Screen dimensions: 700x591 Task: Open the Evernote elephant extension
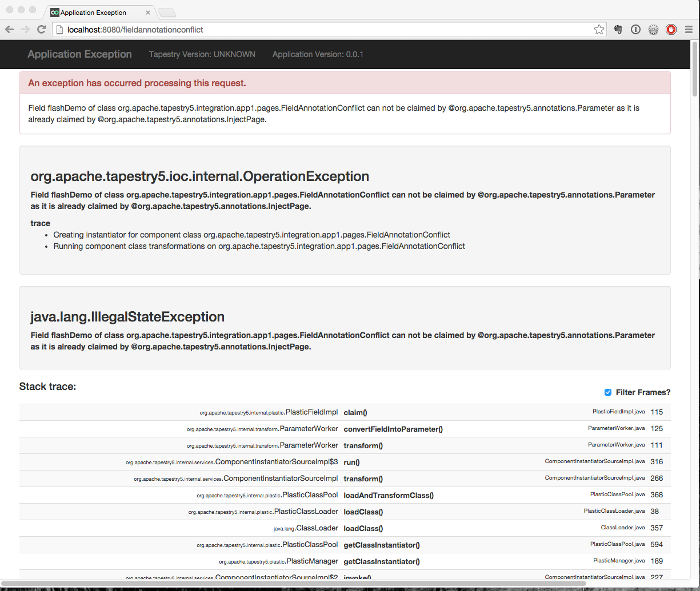(618, 30)
